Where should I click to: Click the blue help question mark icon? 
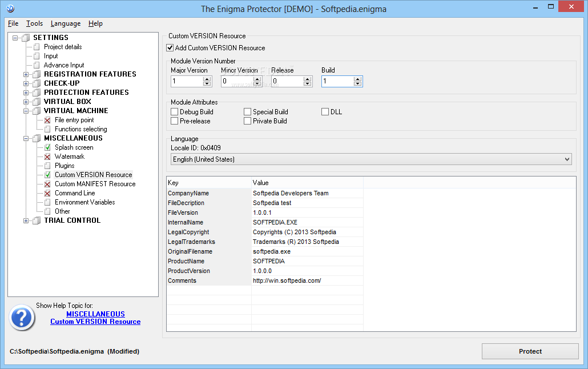tap(22, 318)
